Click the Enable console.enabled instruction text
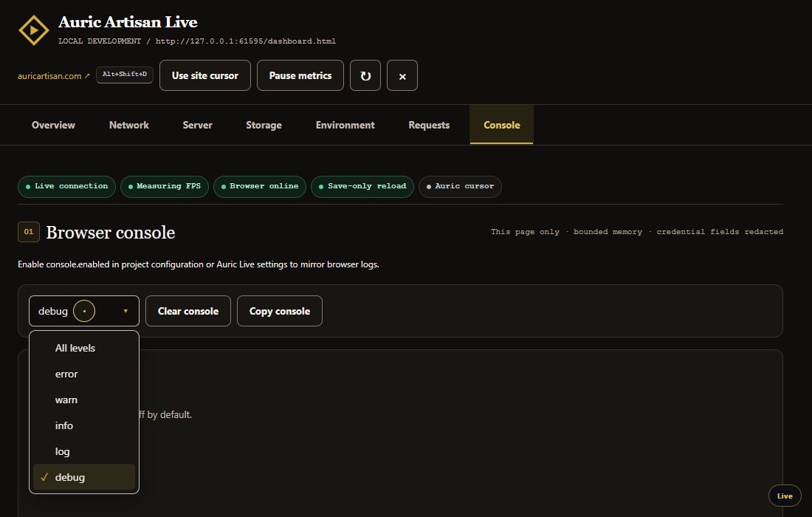This screenshot has width=812, height=517. click(x=199, y=264)
